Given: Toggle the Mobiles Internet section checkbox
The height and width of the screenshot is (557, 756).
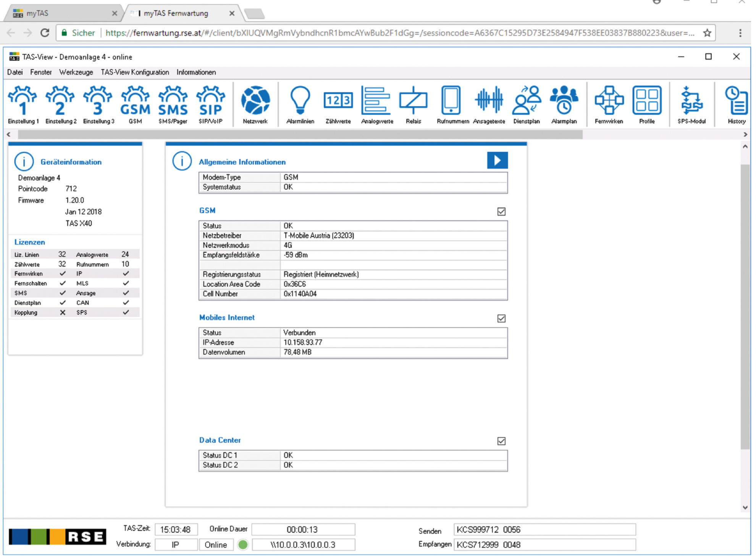Looking at the screenshot, I should coord(501,318).
